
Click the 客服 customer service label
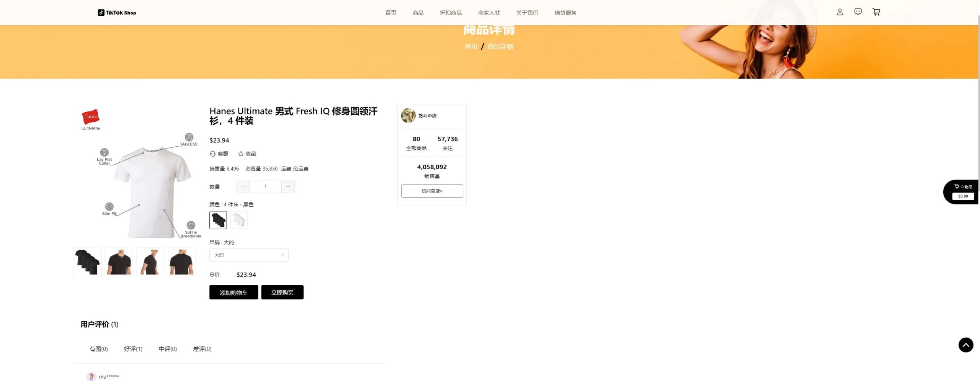click(x=223, y=154)
